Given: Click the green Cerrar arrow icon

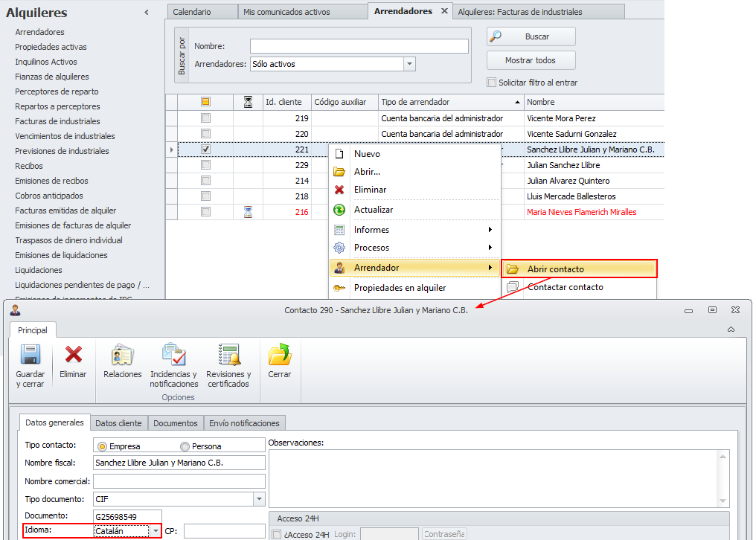Looking at the screenshot, I should click(279, 356).
